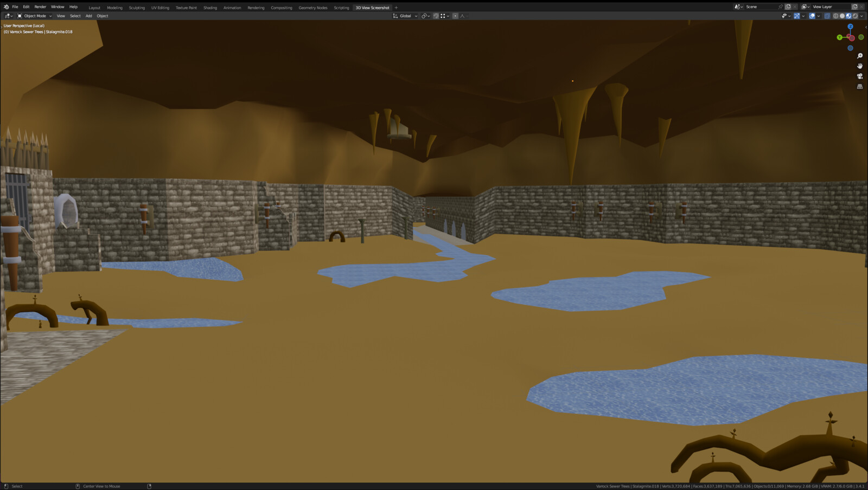The image size is (868, 490).
Task: Open the viewport View menu
Action: (61, 16)
